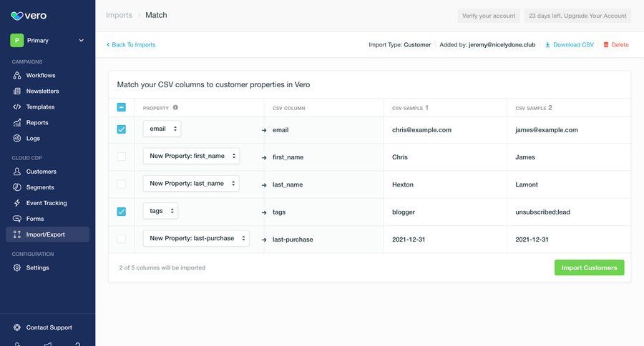Screen dimensions: 644x346
Task: Click the Segments icon
Action: click(17, 187)
